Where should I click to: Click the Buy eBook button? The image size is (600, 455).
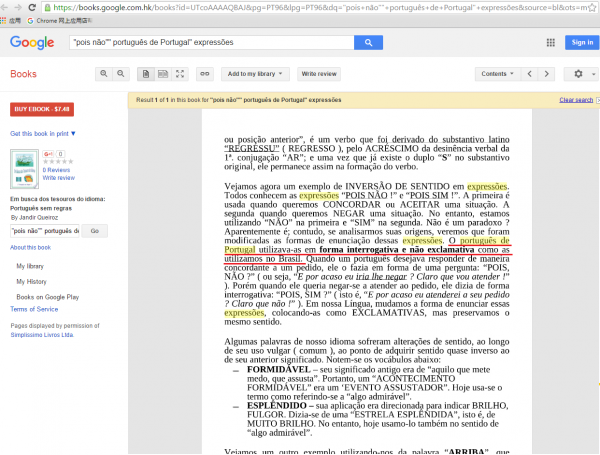[41, 108]
